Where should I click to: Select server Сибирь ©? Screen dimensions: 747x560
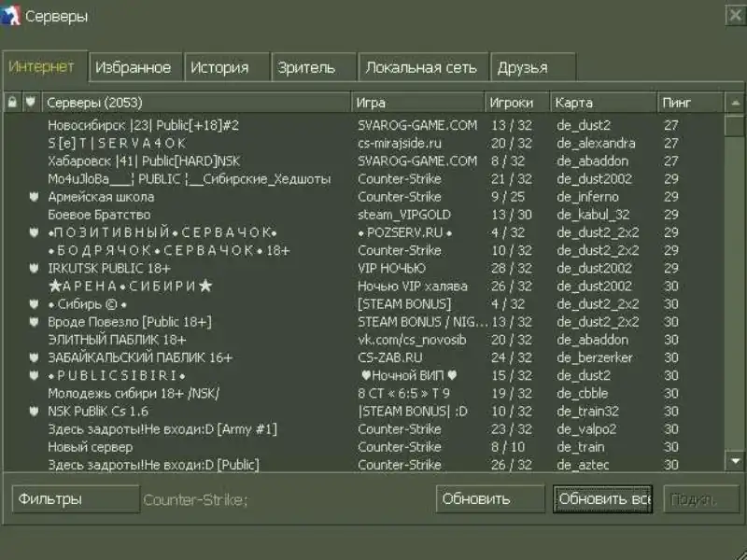(364, 304)
